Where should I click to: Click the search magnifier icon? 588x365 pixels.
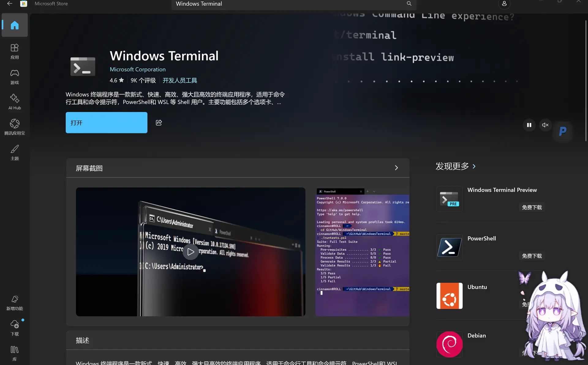(409, 4)
